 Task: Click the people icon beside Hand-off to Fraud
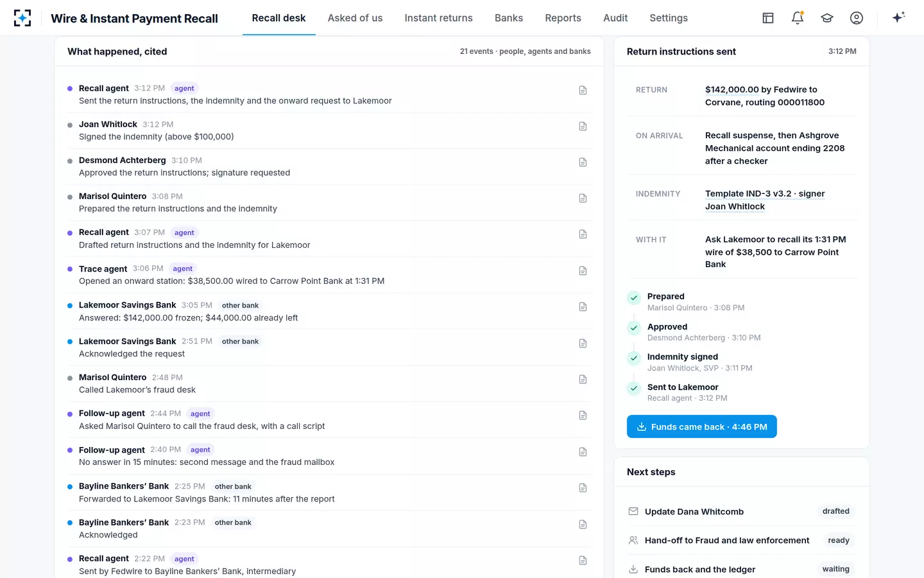[x=633, y=540]
